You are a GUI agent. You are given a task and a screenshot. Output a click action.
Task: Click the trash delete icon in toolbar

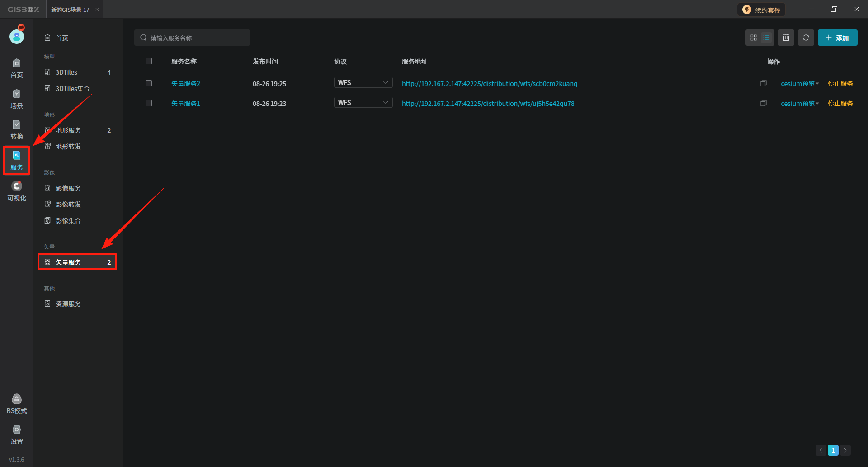tap(786, 38)
